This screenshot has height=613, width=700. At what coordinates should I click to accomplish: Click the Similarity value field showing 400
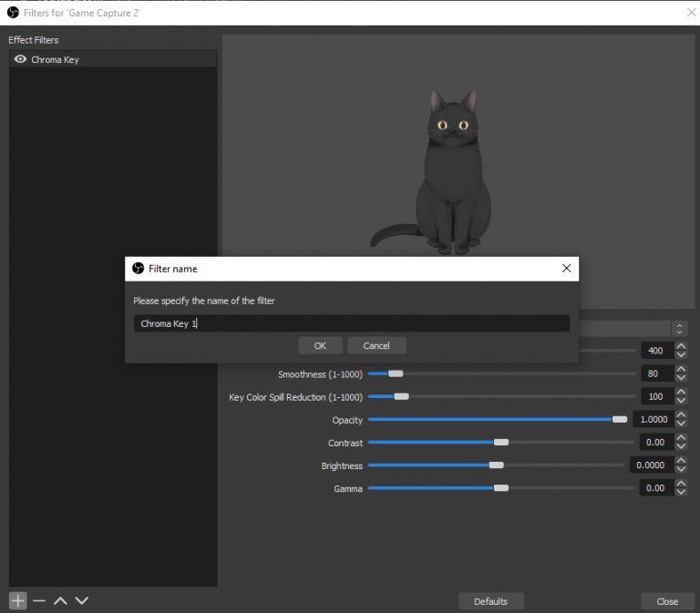[657, 351]
